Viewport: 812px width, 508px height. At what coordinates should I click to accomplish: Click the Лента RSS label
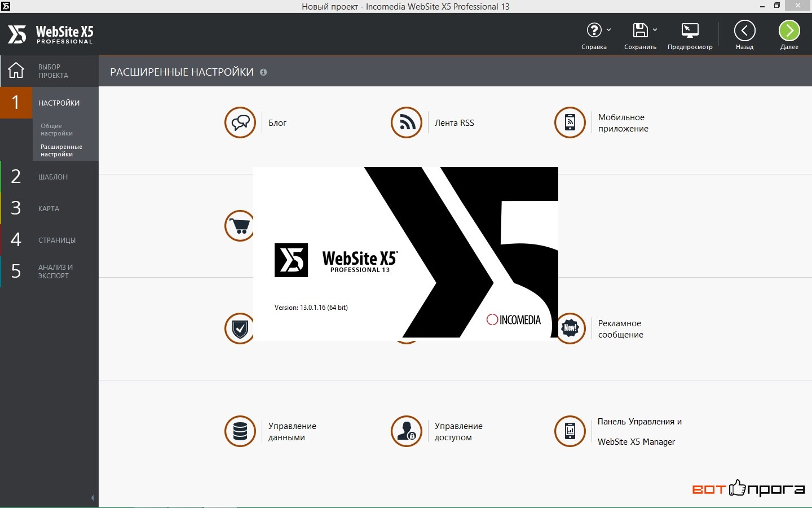pyautogui.click(x=454, y=123)
